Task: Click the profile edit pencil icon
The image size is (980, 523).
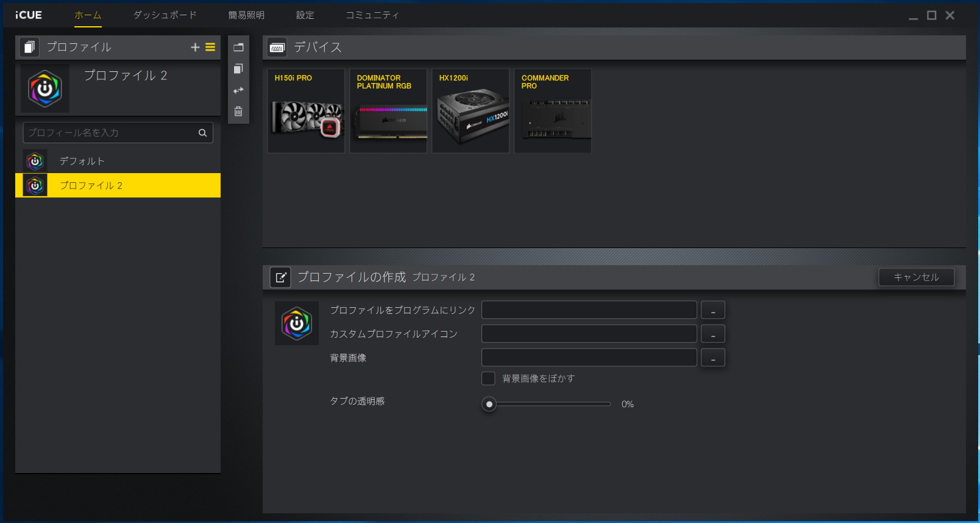Action: tap(280, 277)
